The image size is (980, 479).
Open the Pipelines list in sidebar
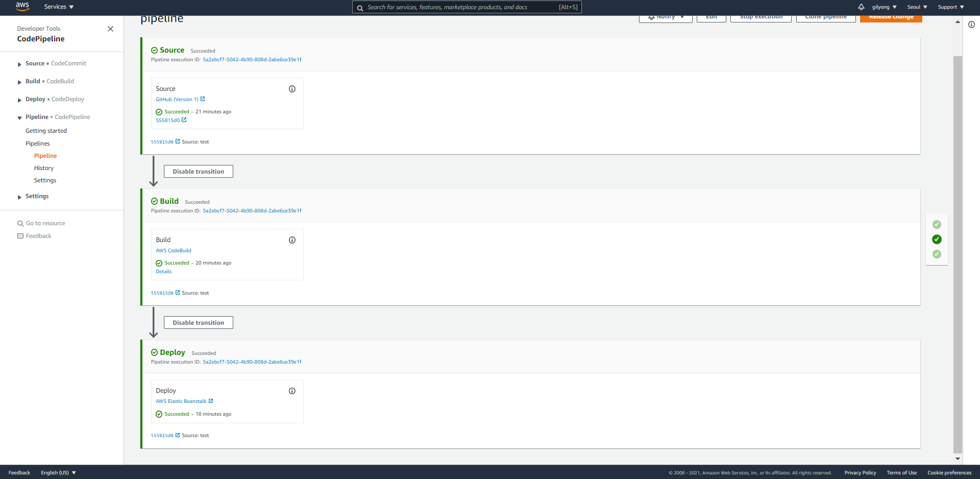click(38, 143)
